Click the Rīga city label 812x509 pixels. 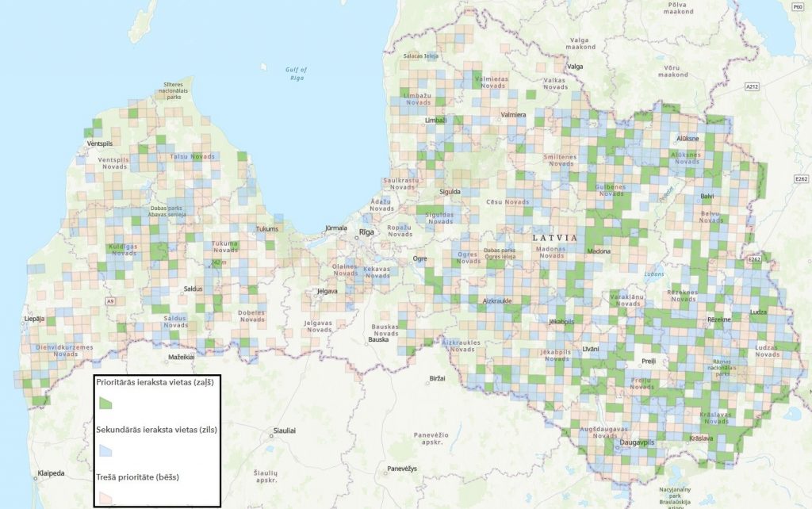click(x=366, y=232)
